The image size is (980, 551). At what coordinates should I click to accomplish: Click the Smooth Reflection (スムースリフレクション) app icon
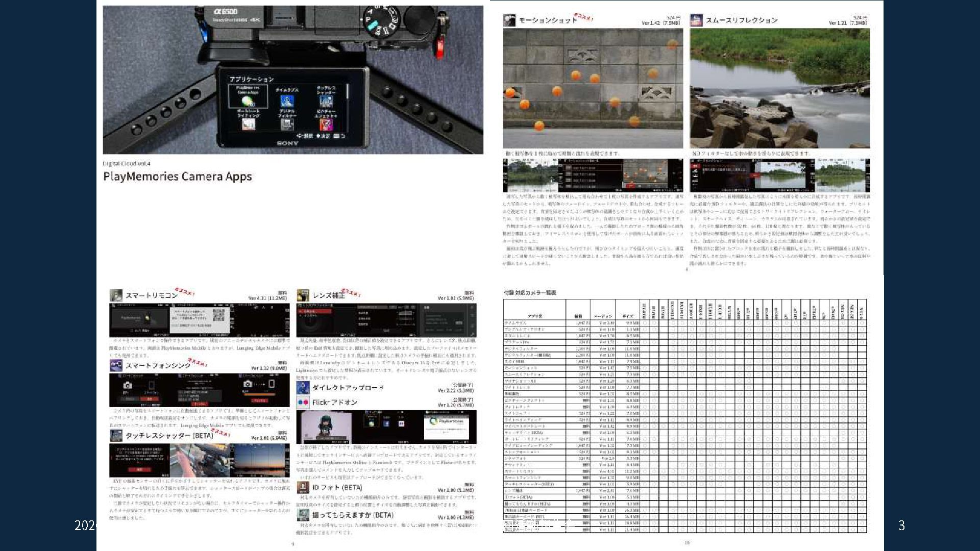(x=696, y=20)
